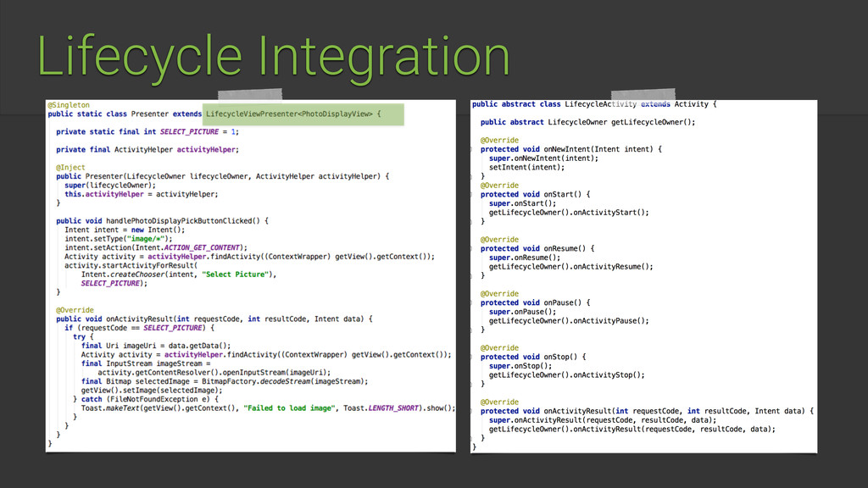This screenshot has height=488, width=868.
Task: Click BitmapFactory.decodeStream(imageStream) expression
Action: click(x=285, y=381)
